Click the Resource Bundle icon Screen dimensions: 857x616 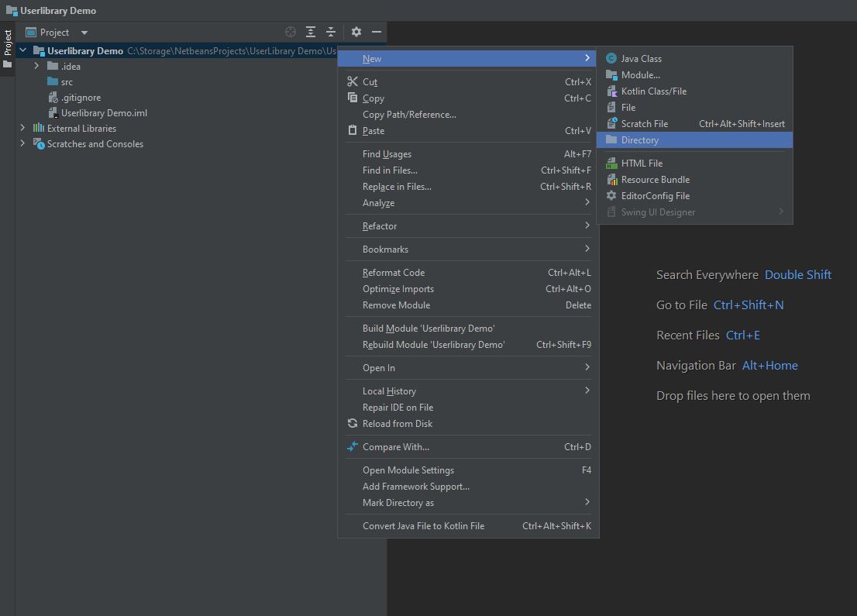[x=611, y=179]
